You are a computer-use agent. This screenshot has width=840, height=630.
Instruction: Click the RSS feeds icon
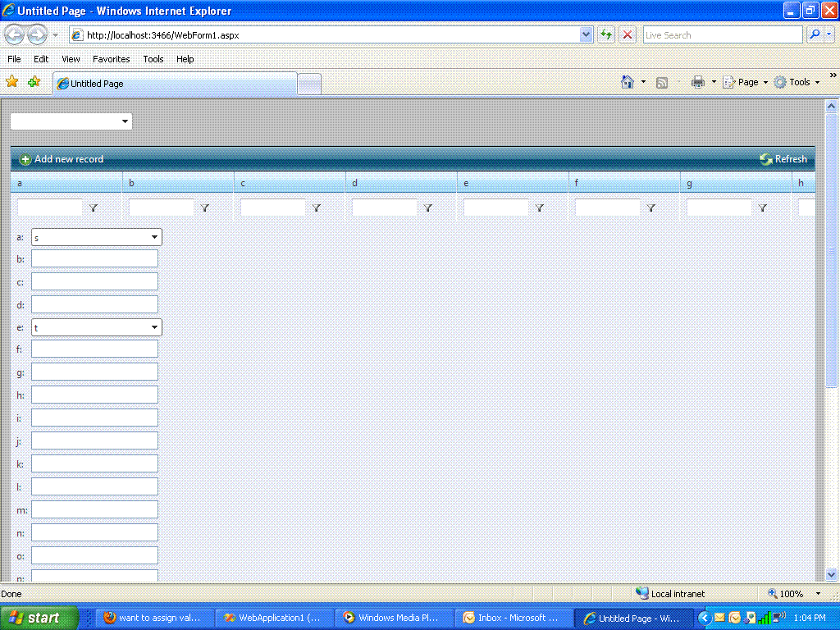pos(662,83)
